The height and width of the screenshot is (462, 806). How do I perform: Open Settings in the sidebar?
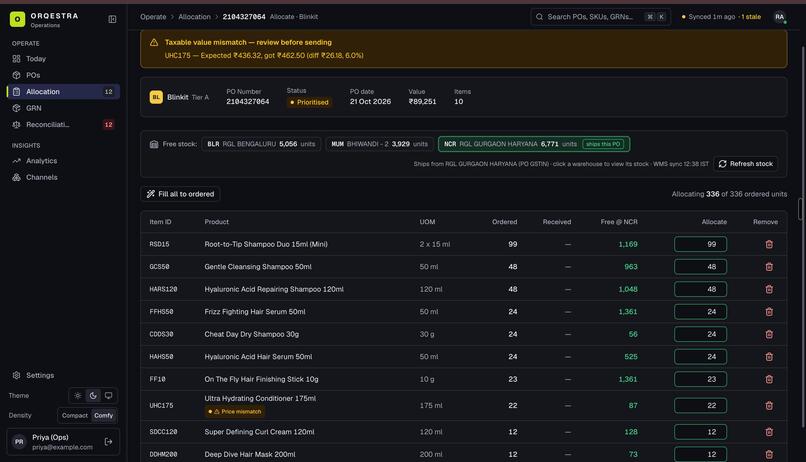[x=63, y=375]
